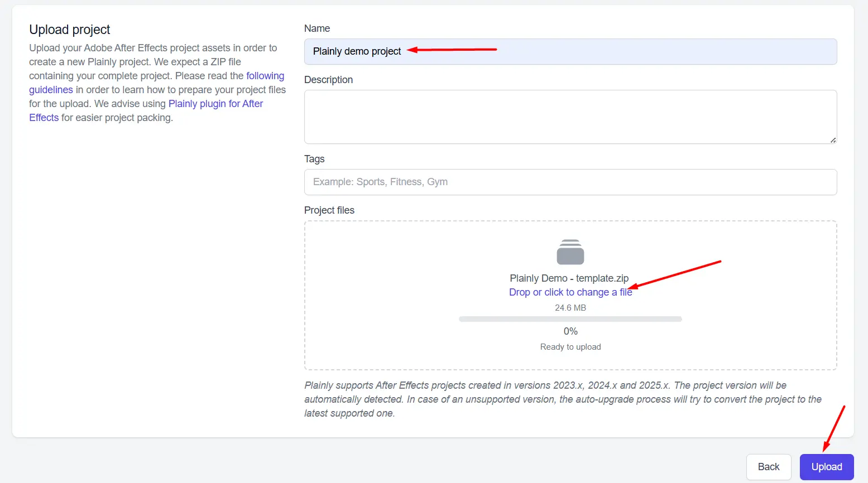This screenshot has height=483, width=868.
Task: Click the Upload project heading
Action: coord(70,30)
